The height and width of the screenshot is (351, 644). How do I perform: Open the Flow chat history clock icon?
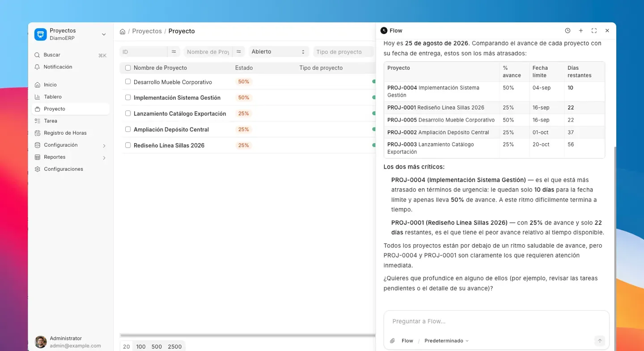coord(568,31)
